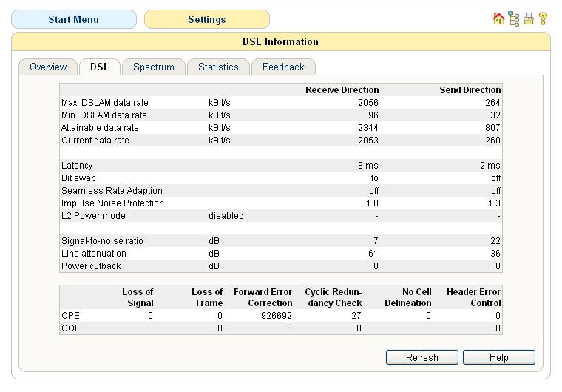Select Attainable data rate label
This screenshot has width=562, height=392.
100,128
